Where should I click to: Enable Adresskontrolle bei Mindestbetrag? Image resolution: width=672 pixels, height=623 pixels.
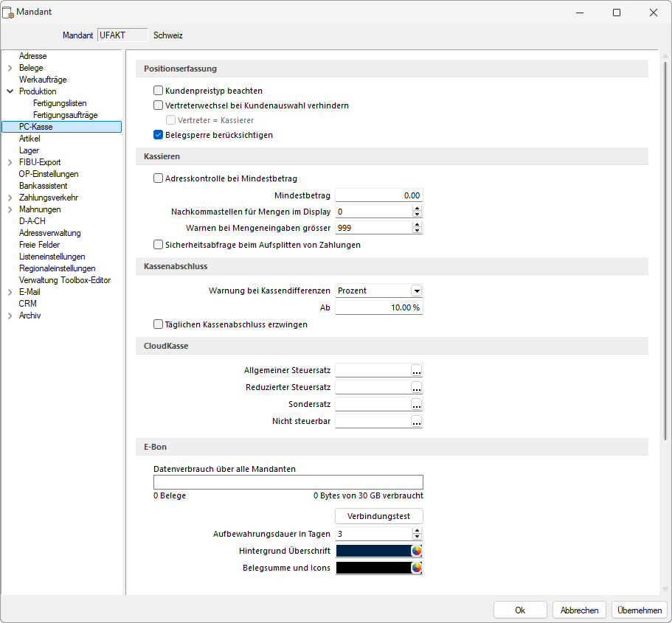(x=158, y=178)
